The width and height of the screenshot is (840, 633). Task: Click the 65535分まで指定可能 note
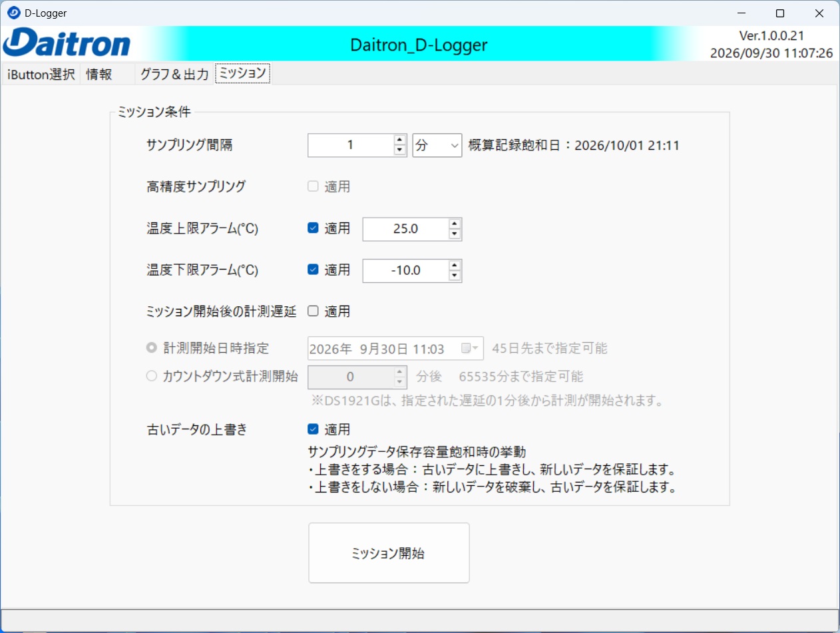click(521, 377)
